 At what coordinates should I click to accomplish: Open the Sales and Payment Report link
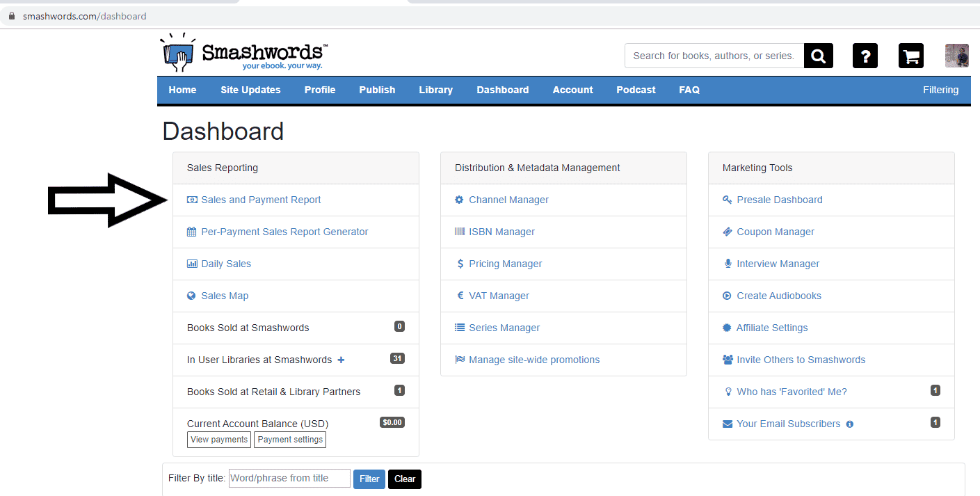coord(261,200)
